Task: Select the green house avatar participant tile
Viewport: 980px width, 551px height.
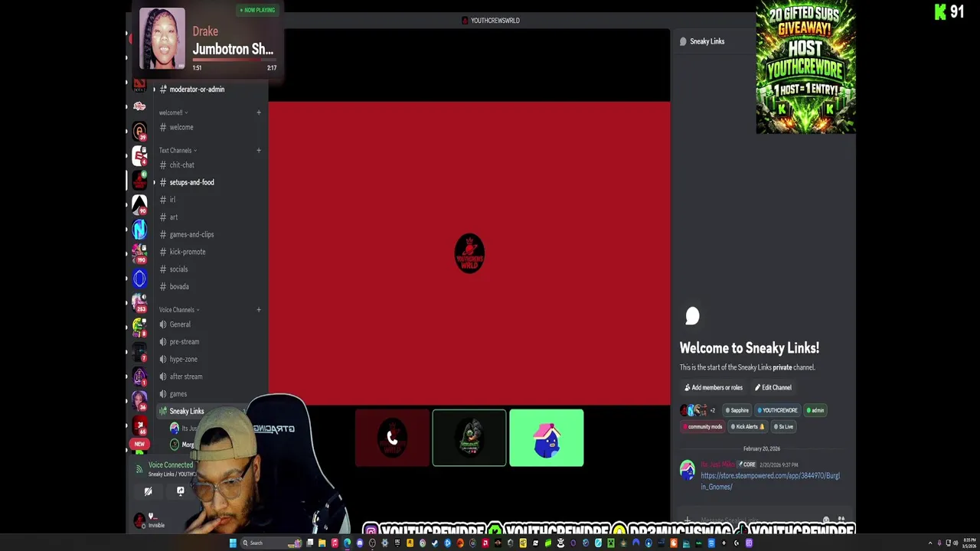Action: pyautogui.click(x=547, y=438)
